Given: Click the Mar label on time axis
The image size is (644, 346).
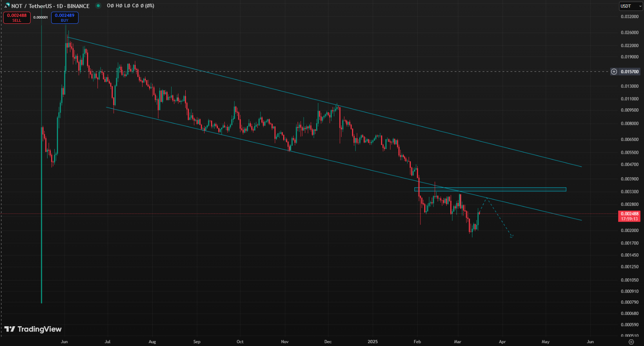Looking at the screenshot, I should (458, 342).
